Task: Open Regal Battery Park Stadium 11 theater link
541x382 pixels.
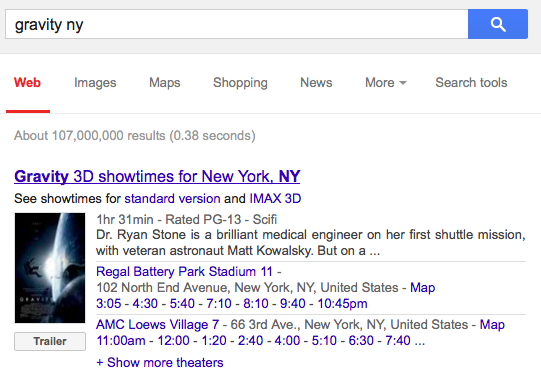Action: pos(184,272)
